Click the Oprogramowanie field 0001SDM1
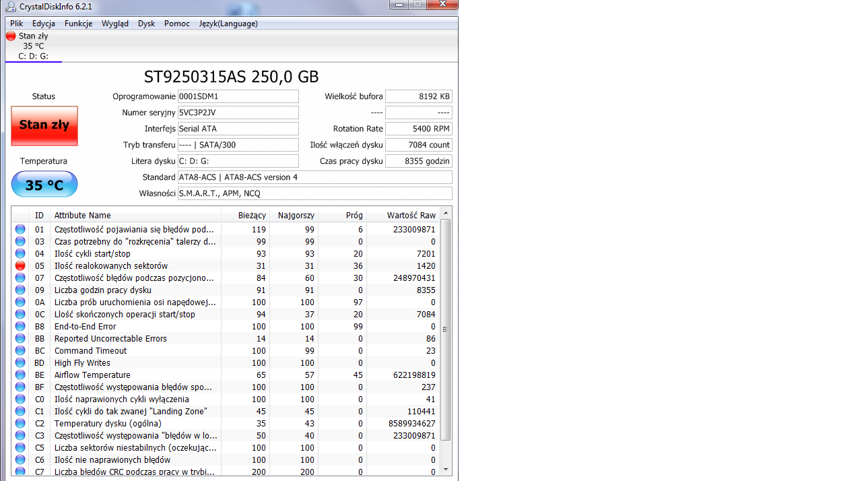Screen dimensions: 868x481 (238, 96)
